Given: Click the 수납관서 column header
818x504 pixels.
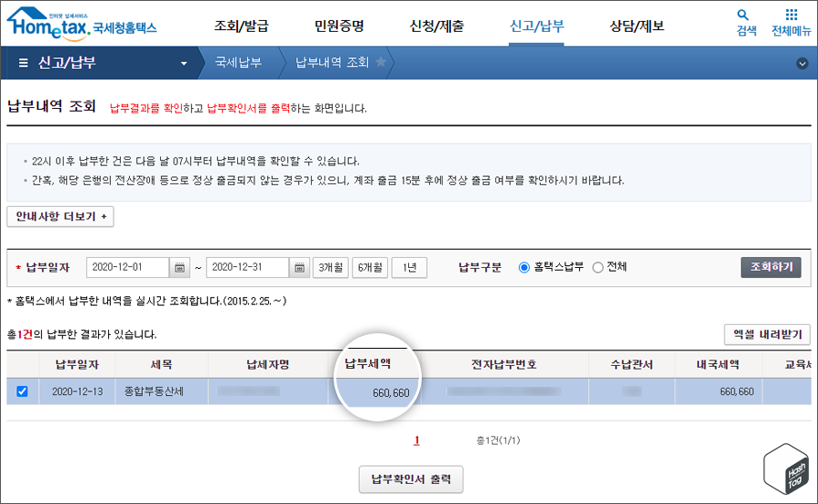Looking at the screenshot, I should tap(632, 365).
